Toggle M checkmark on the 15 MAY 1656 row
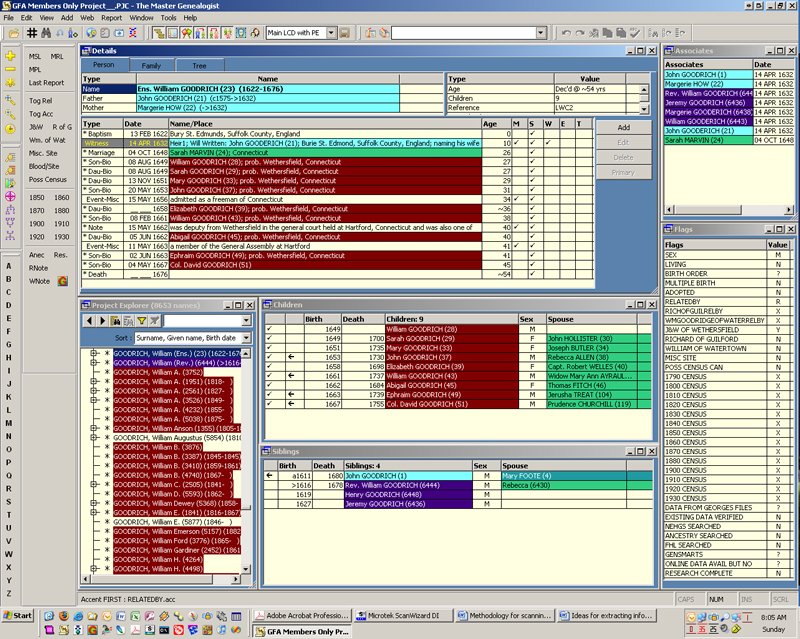Screen dimensions: 800x639 pos(516,199)
